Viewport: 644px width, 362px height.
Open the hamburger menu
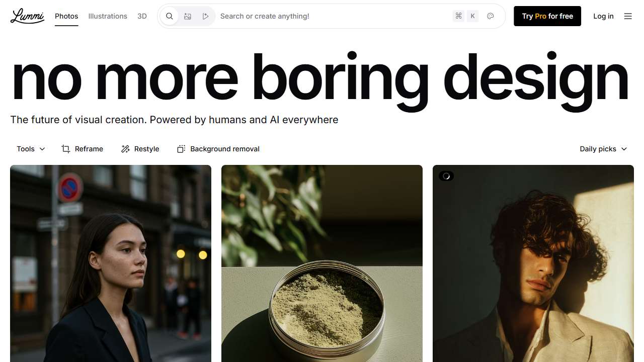pos(628,16)
